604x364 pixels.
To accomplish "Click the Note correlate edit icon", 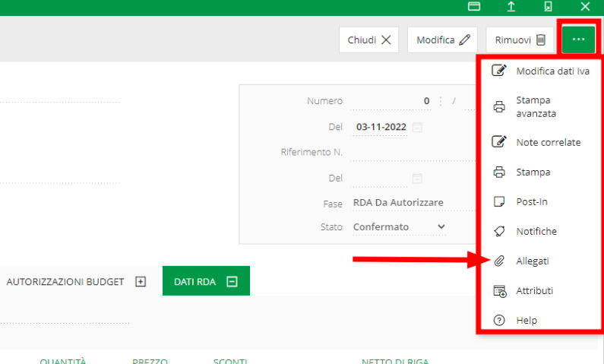I will tap(499, 142).
